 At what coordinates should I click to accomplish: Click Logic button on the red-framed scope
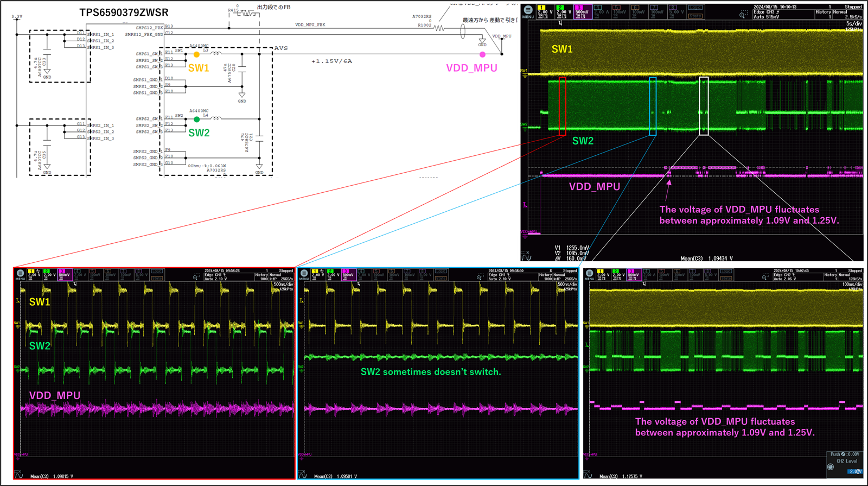click(x=157, y=272)
